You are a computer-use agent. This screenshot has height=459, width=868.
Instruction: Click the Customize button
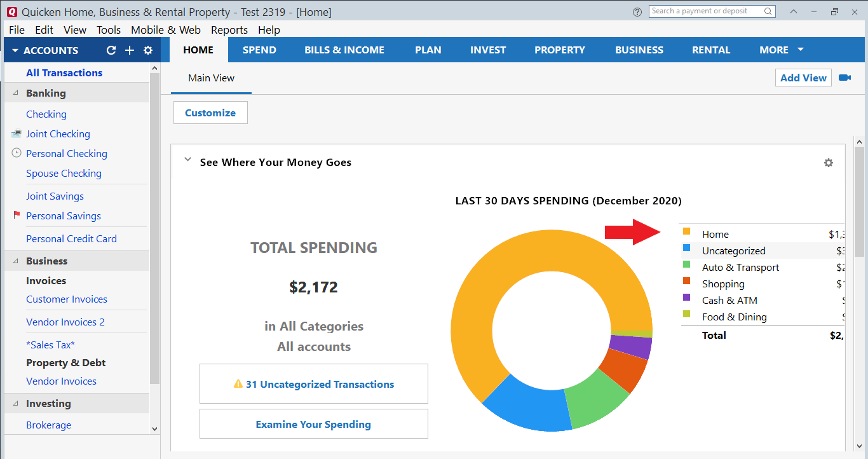pyautogui.click(x=210, y=113)
